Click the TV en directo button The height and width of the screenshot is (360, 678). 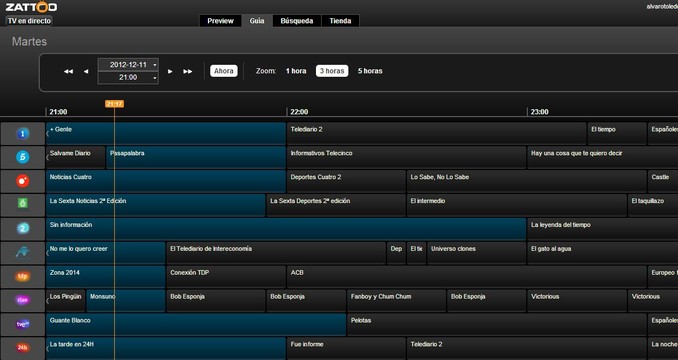pyautogui.click(x=29, y=21)
